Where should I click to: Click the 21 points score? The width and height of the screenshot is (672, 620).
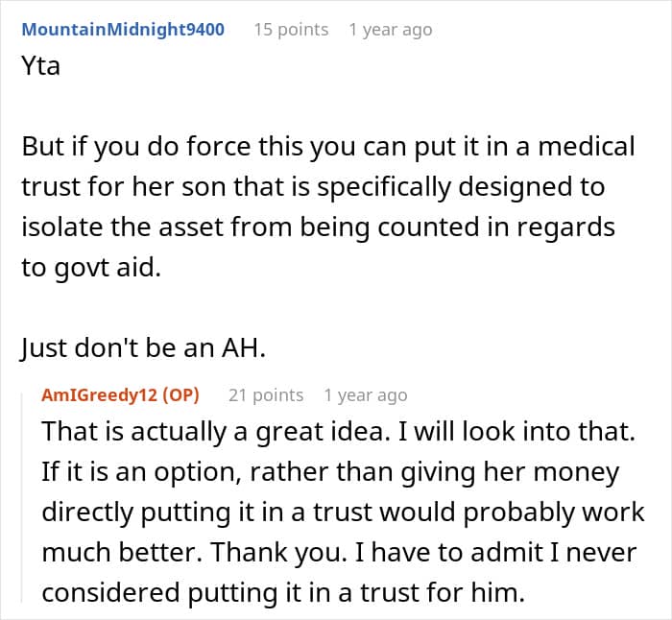tap(266, 395)
